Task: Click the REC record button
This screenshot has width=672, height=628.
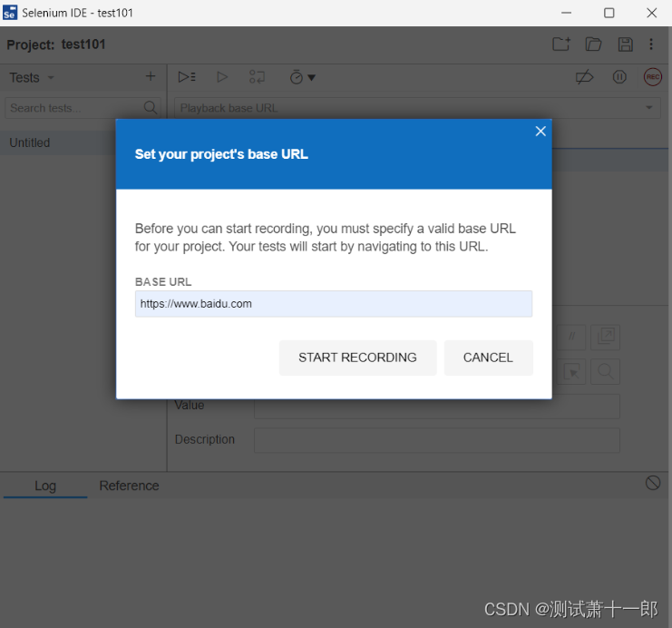Action: tap(653, 77)
